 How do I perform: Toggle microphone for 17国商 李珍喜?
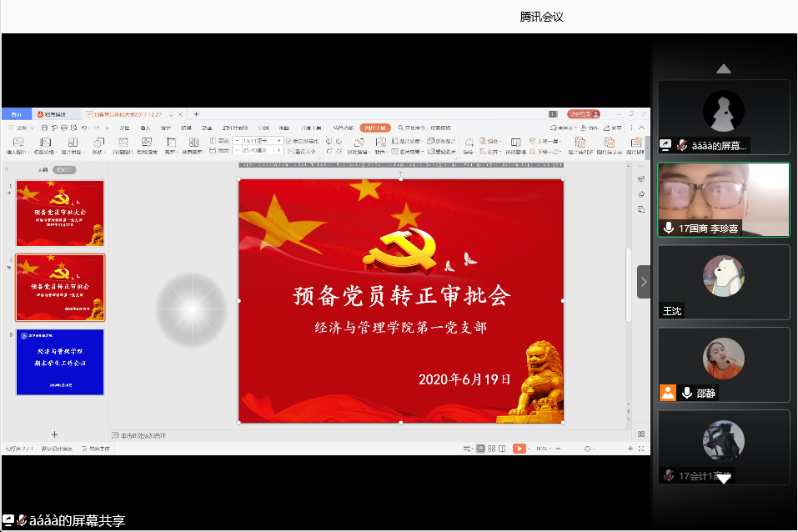tap(668, 228)
